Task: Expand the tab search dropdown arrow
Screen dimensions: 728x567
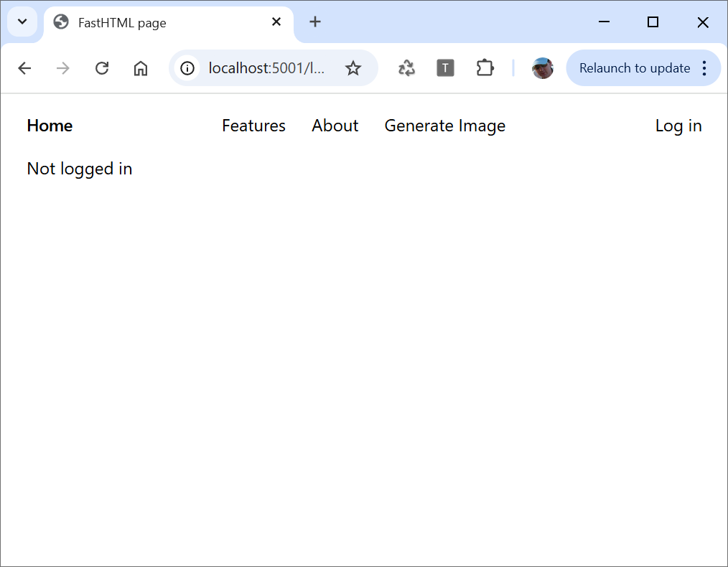Action: click(22, 22)
